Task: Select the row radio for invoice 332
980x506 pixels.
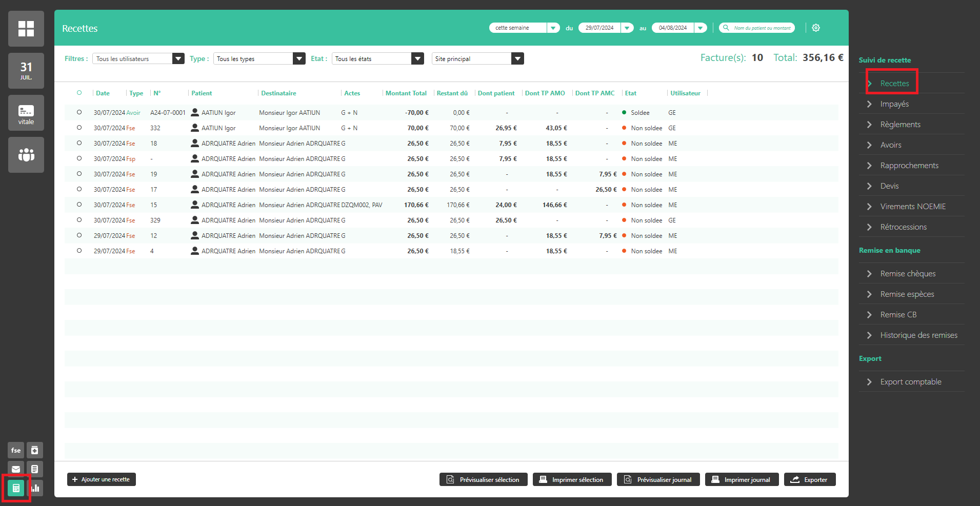Action: [79, 128]
